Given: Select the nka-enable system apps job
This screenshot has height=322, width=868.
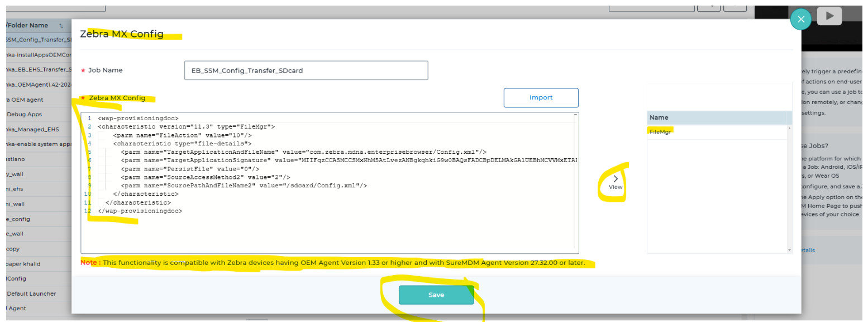Looking at the screenshot, I should 34,144.
